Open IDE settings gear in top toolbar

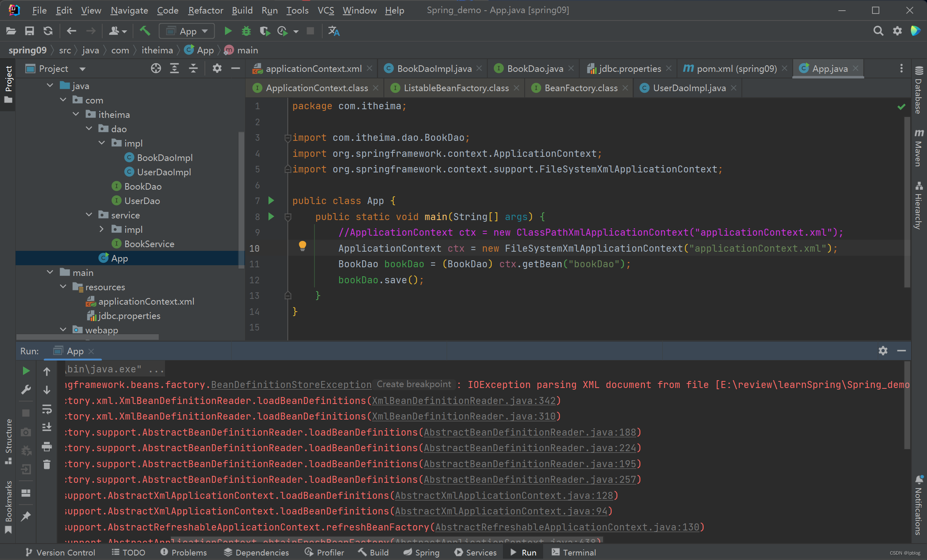897,31
